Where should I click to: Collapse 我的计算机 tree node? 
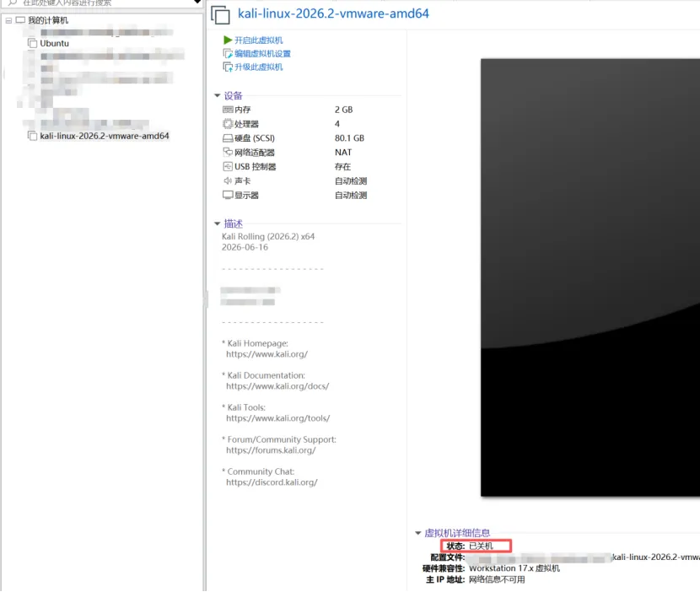point(9,20)
